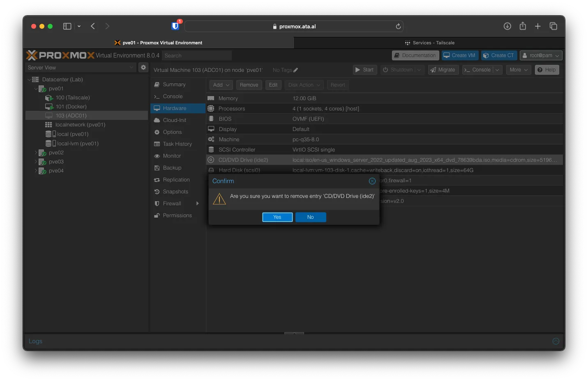Image resolution: width=588 pixels, height=381 pixels.
Task: Cancel removal with the No button
Action: click(x=311, y=217)
